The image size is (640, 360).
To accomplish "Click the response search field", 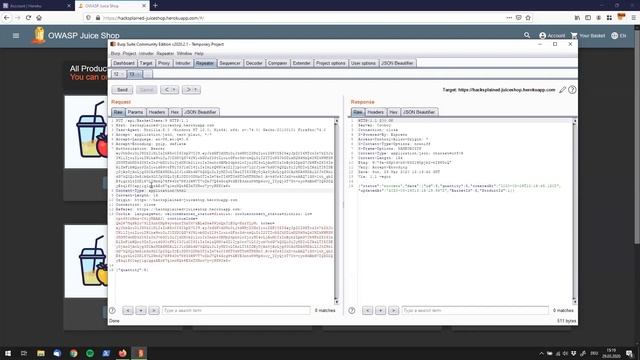I will click(x=475, y=311).
